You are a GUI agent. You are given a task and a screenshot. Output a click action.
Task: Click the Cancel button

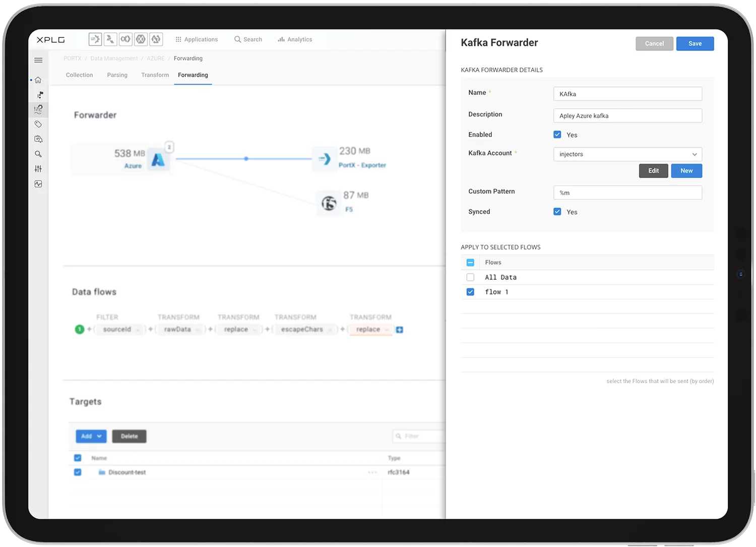tap(654, 44)
